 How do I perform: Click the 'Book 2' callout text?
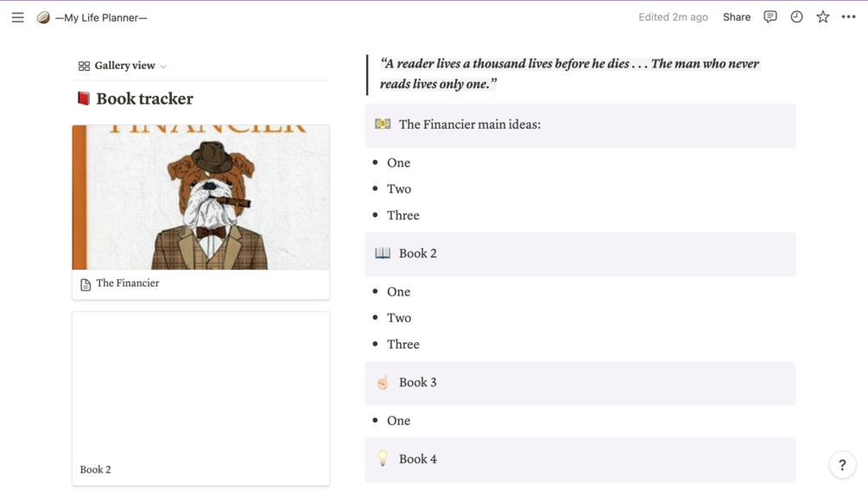(418, 253)
